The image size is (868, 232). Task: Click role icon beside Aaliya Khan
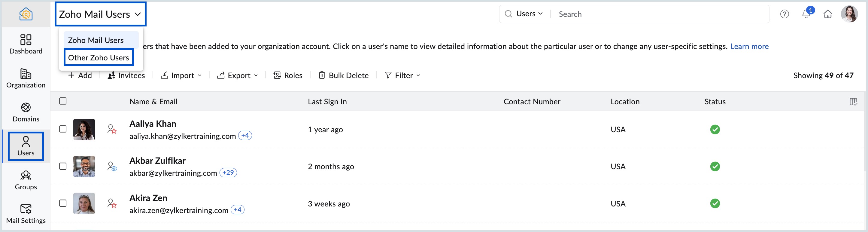(112, 129)
